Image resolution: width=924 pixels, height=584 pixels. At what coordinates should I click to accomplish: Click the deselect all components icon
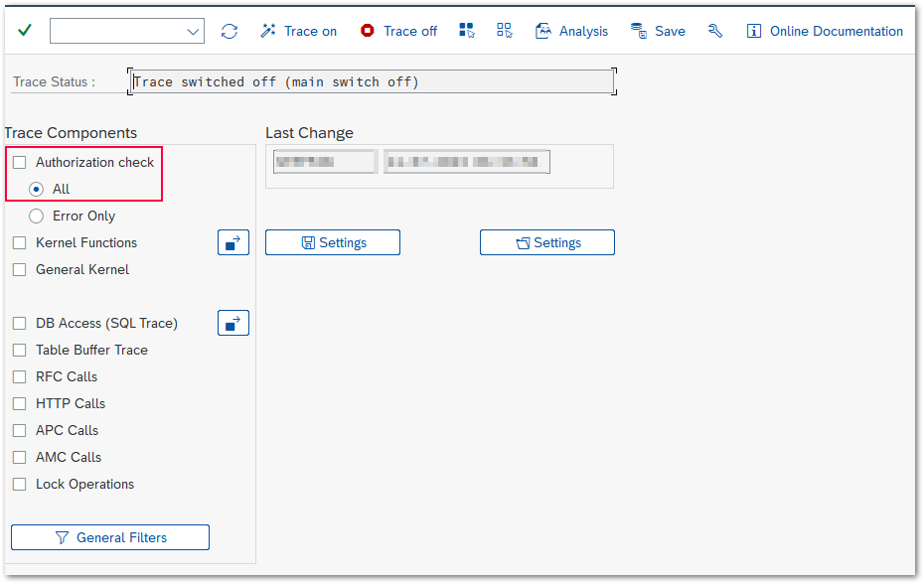pos(505,31)
